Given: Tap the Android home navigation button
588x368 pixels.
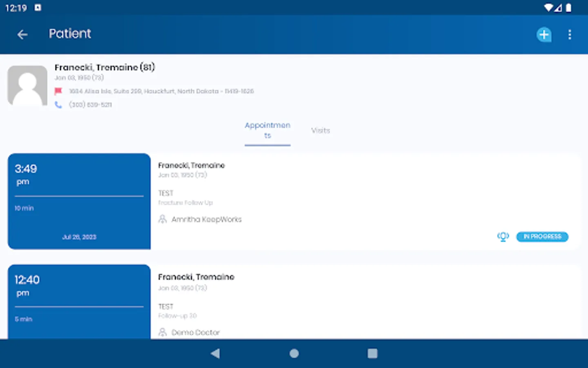Looking at the screenshot, I should point(294,353).
